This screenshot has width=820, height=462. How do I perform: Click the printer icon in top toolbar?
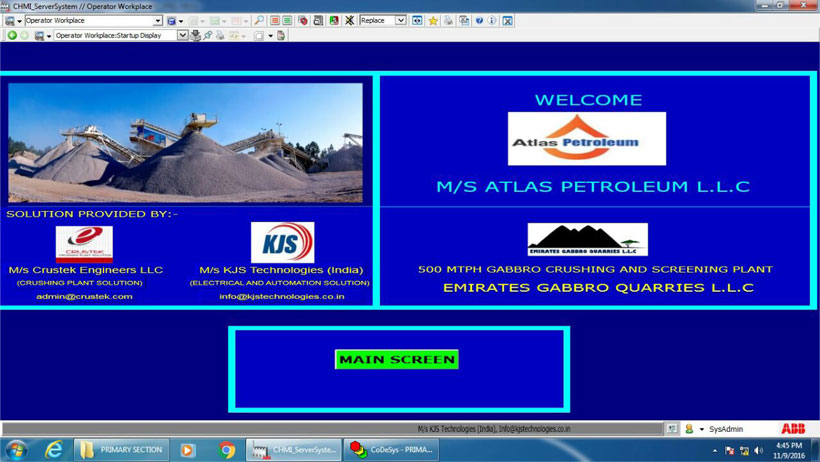pyautogui.click(x=448, y=20)
